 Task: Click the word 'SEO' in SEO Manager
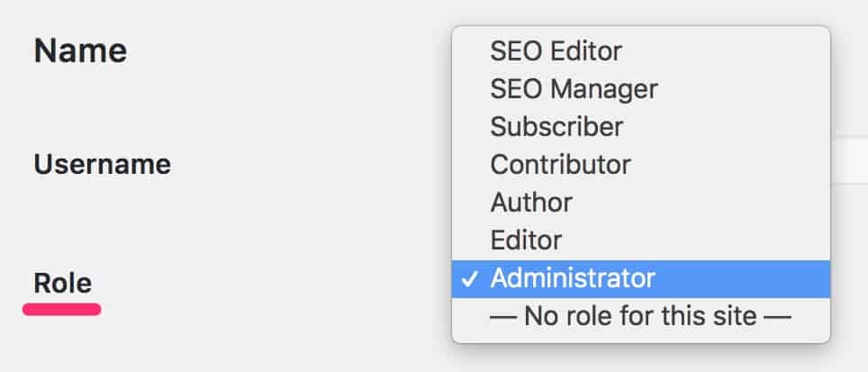click(515, 88)
